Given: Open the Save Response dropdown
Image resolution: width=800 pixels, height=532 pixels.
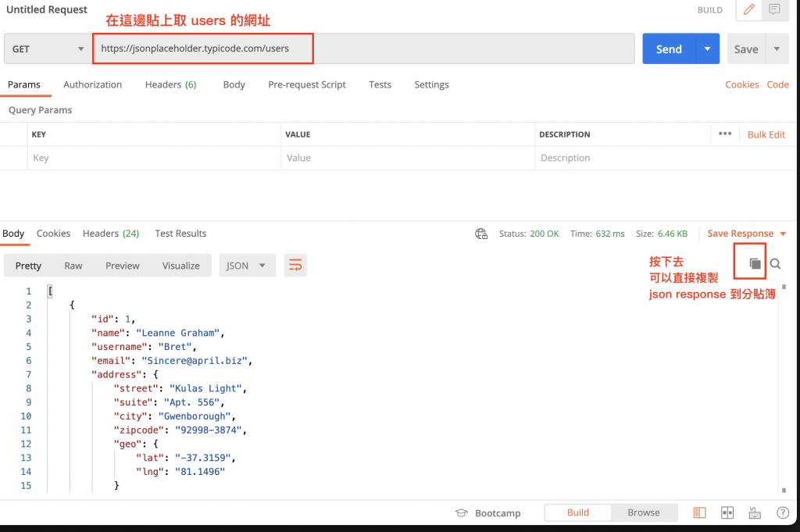Looking at the screenshot, I should [746, 234].
